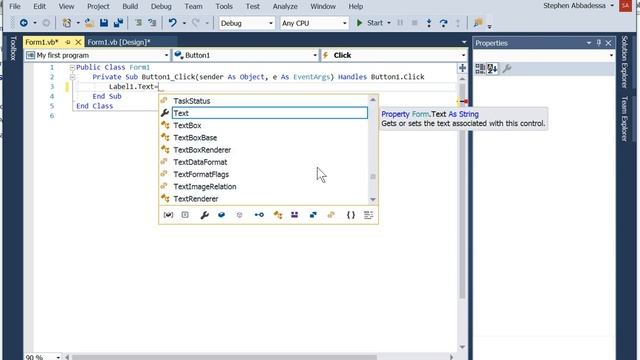This screenshot has height=360, width=640.
Task: Open the Build menu
Action: tap(130, 7)
